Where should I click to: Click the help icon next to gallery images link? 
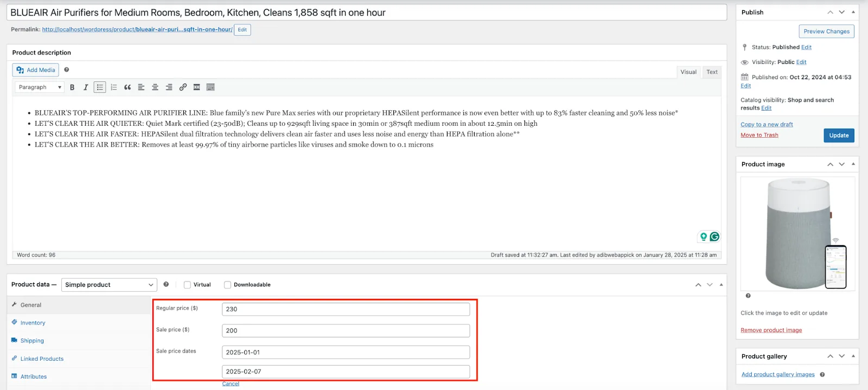click(822, 374)
